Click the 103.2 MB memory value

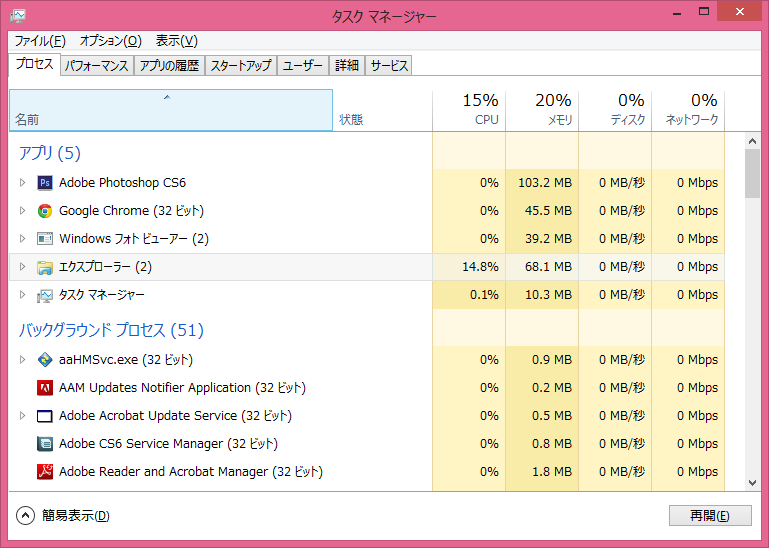pos(545,183)
